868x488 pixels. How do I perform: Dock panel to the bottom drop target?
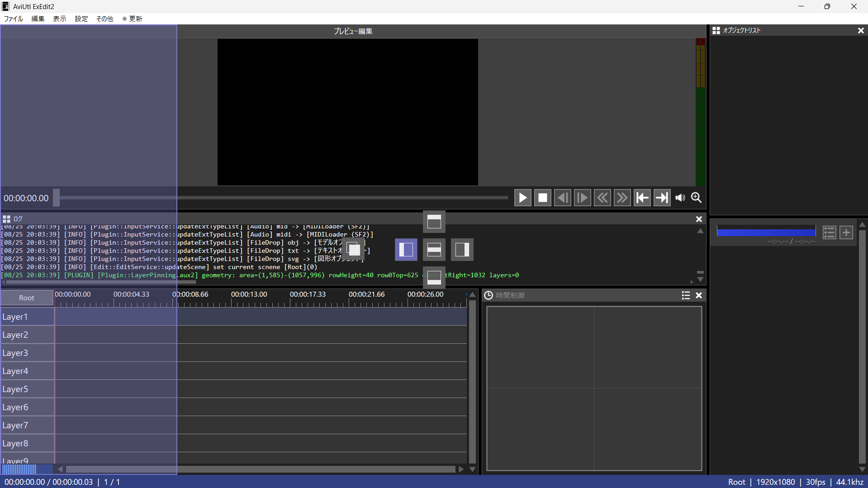tap(434, 277)
